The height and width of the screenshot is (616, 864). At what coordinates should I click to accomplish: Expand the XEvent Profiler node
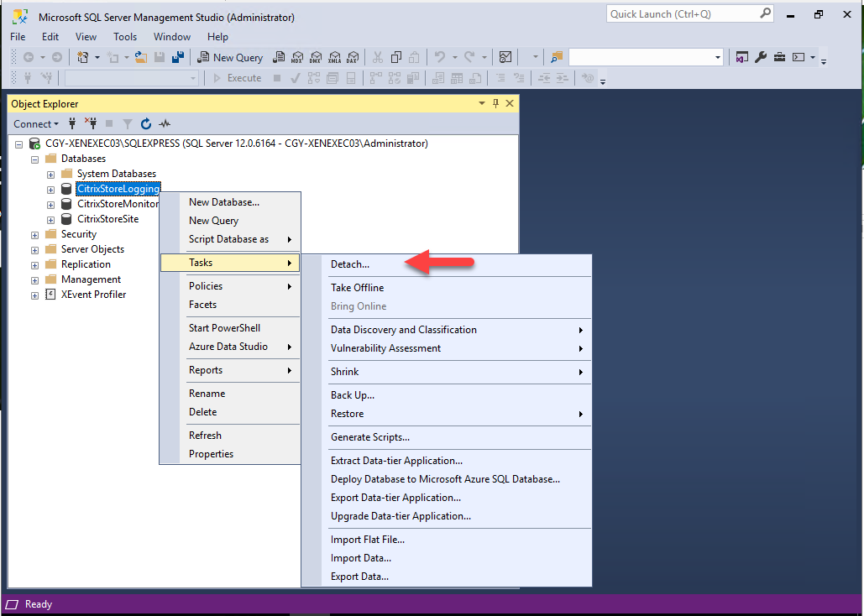[34, 295]
